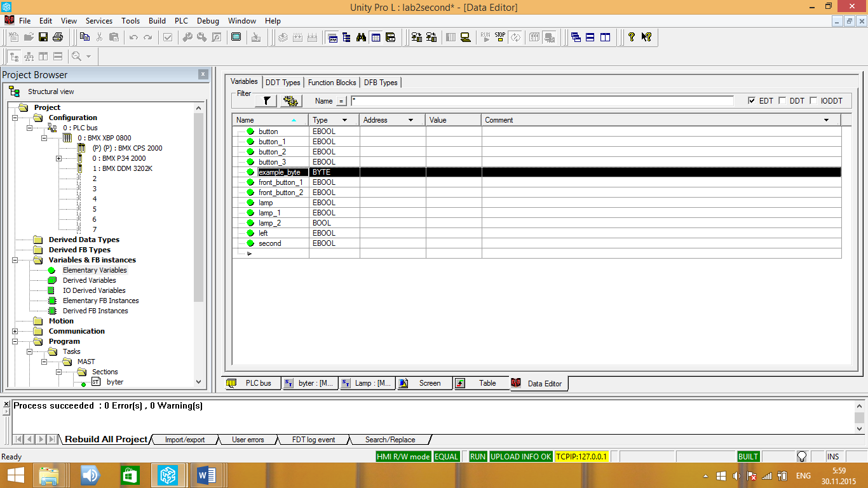Open a project with the folder icon

tap(29, 37)
